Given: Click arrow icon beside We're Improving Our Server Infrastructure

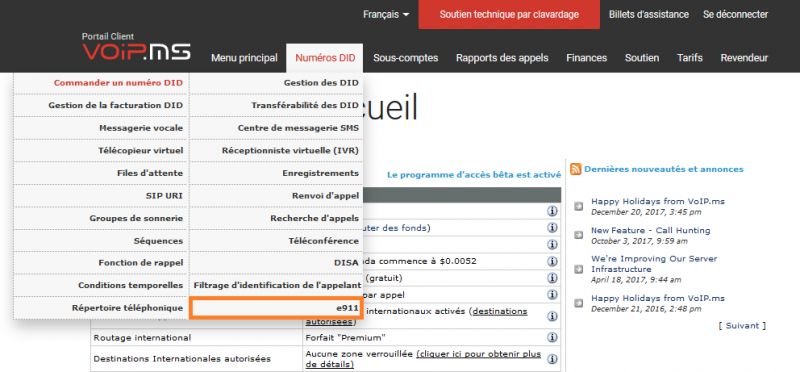Looking at the screenshot, I should pos(579,269).
